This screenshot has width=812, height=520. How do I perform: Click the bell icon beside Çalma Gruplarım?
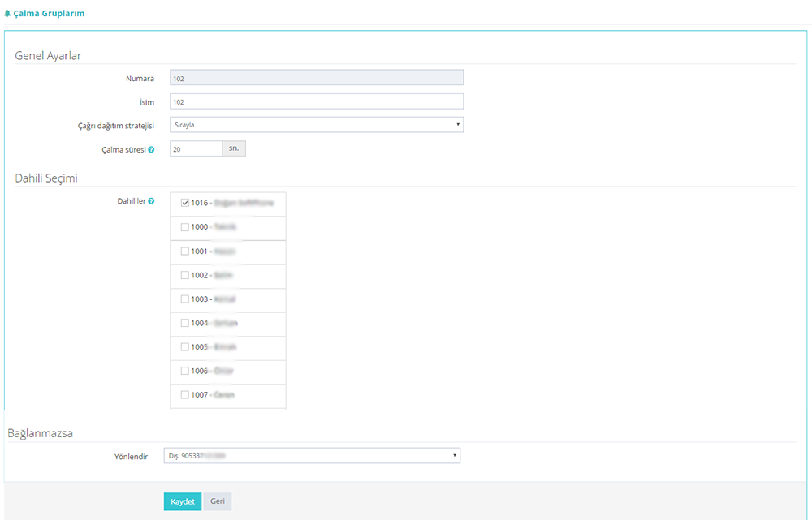[x=7, y=14]
